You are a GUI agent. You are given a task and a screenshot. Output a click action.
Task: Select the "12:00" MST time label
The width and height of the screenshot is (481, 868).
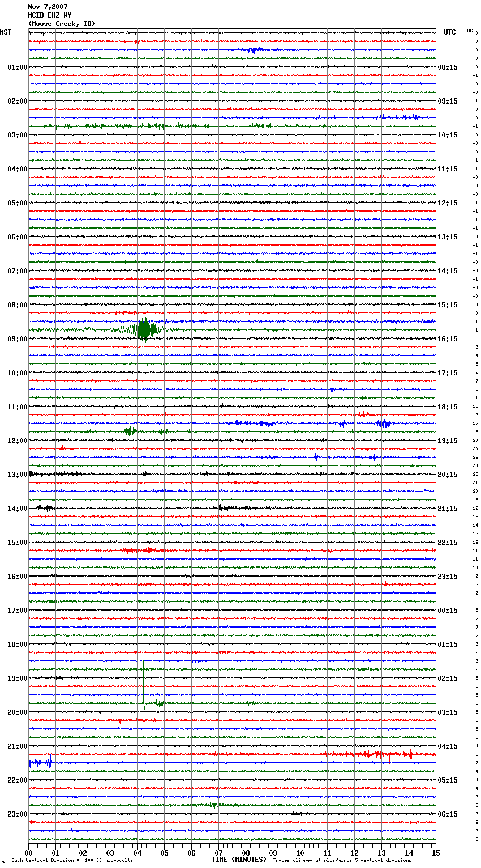pos(18,441)
